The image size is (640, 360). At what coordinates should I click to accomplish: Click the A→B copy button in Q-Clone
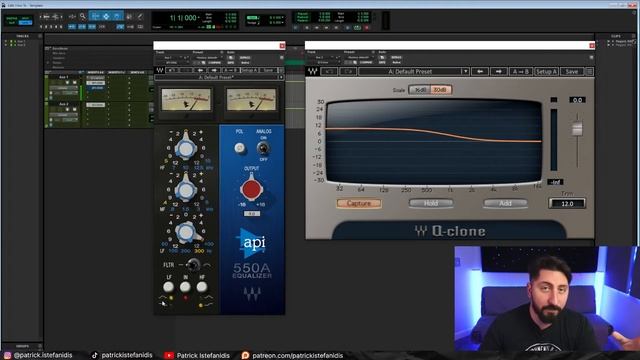[520, 71]
